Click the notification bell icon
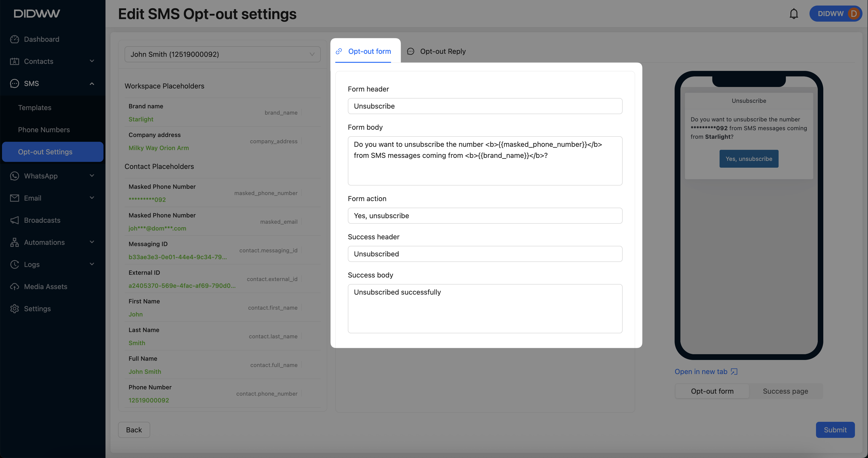 pos(794,14)
